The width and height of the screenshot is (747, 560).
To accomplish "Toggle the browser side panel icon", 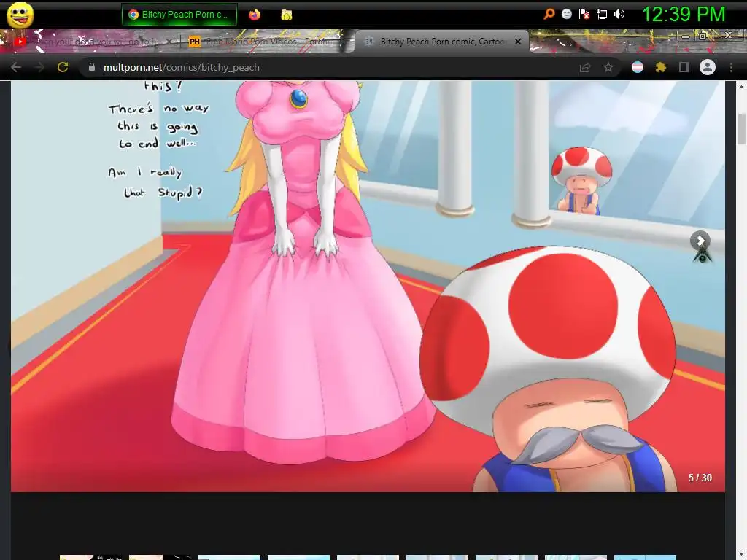I will pyautogui.click(x=684, y=67).
